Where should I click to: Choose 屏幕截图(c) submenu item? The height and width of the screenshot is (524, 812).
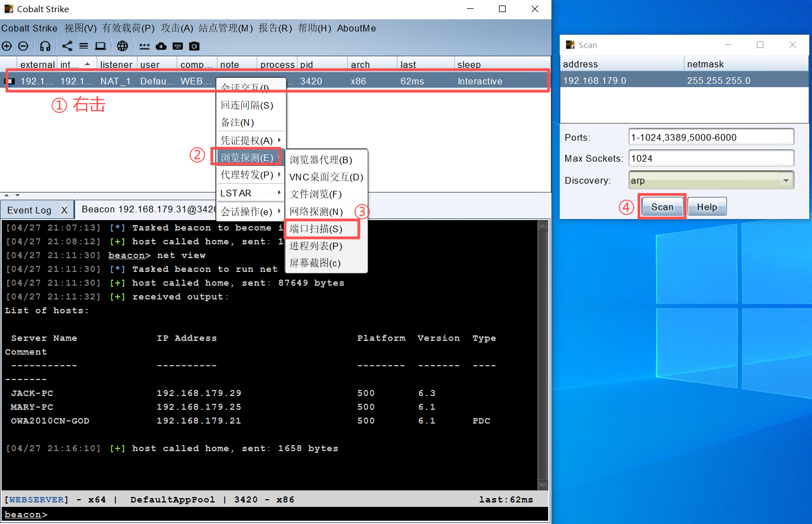[326, 263]
